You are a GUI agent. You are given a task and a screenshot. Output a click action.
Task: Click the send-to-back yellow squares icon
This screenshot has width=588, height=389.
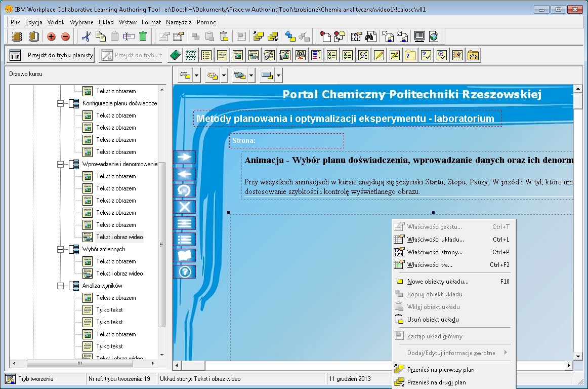[x=273, y=36]
